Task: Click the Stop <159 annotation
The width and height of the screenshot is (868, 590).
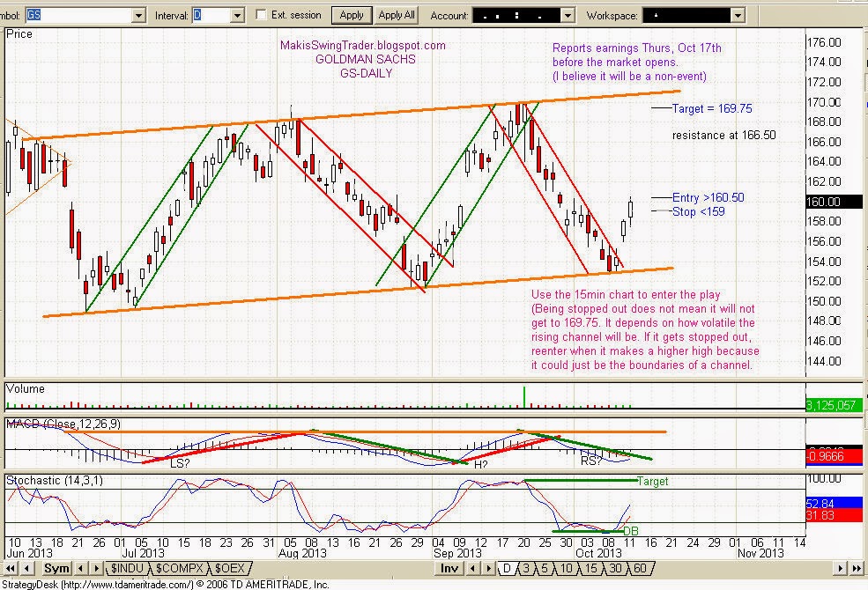Action: [698, 211]
